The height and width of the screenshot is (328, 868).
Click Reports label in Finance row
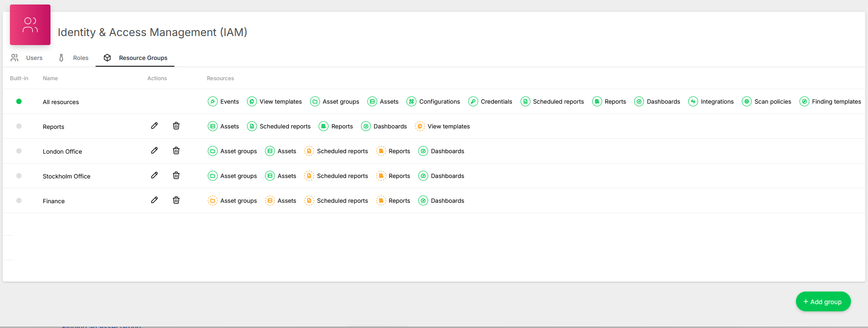point(399,201)
